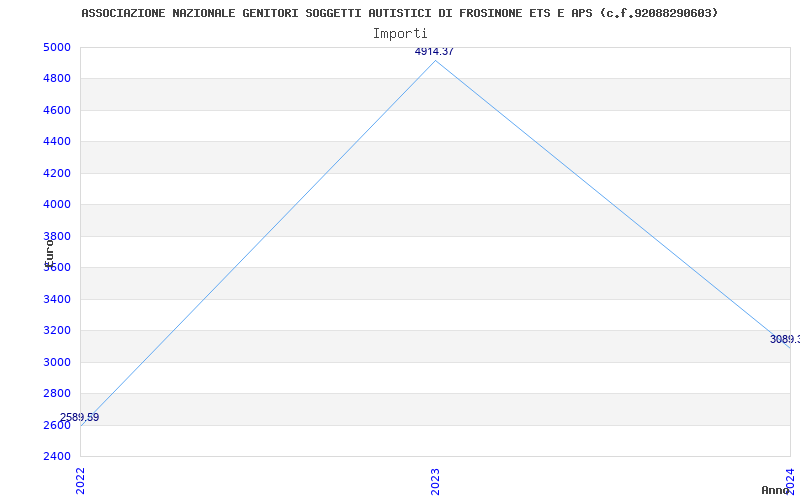Click the x-axis year 2023

pos(435,481)
